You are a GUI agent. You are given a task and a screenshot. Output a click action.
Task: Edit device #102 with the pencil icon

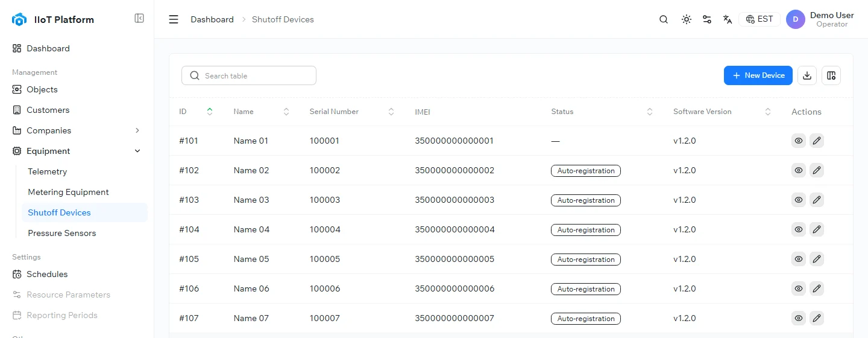click(x=817, y=170)
